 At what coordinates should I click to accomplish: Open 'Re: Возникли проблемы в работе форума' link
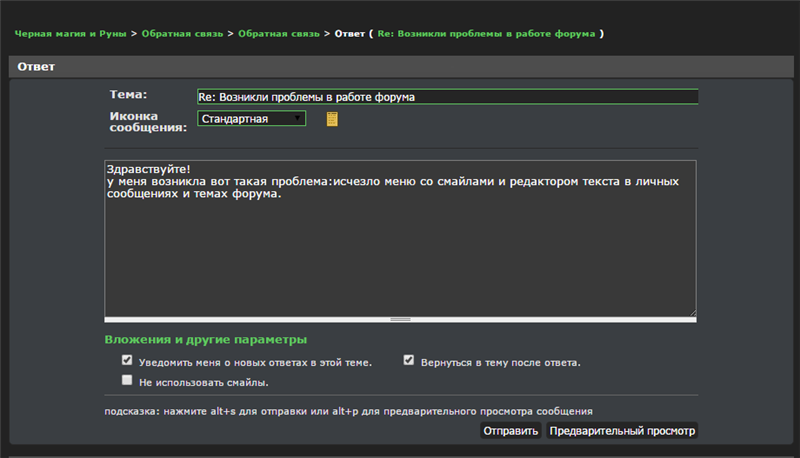(x=486, y=34)
